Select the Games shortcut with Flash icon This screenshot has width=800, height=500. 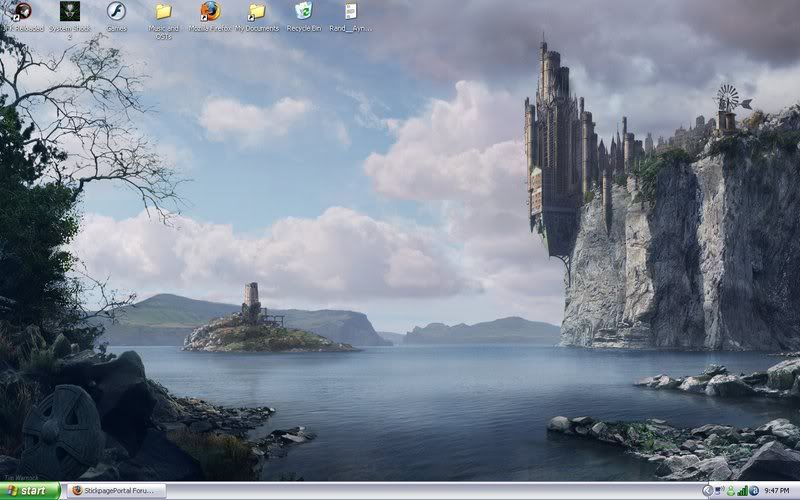116,12
